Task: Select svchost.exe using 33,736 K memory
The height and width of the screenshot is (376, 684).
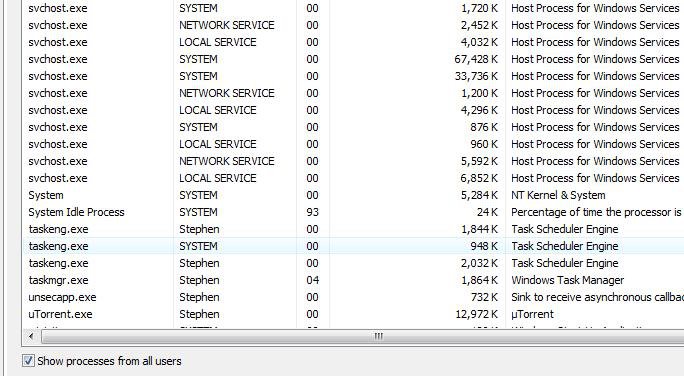Action: (353, 76)
